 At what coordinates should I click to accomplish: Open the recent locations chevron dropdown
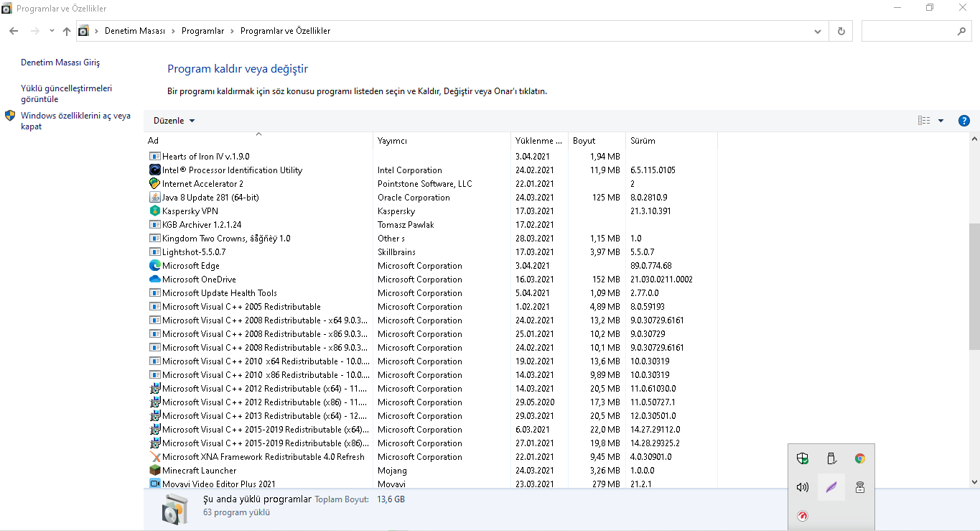[x=52, y=31]
